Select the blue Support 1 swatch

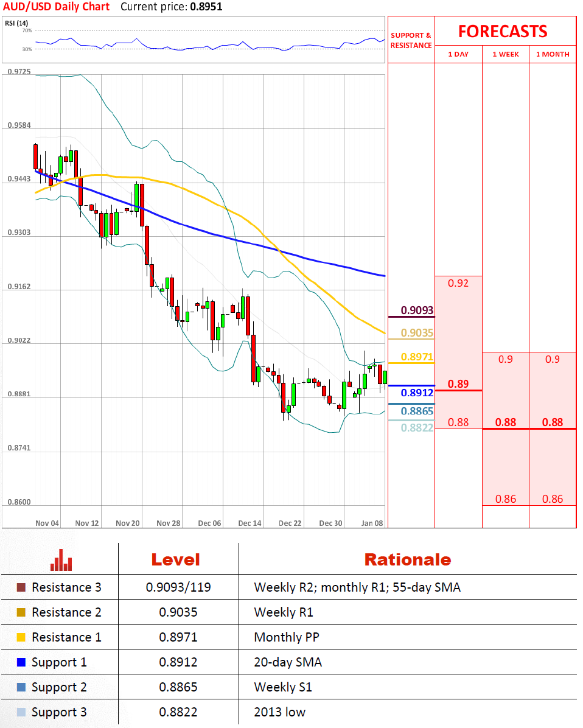coord(22,662)
